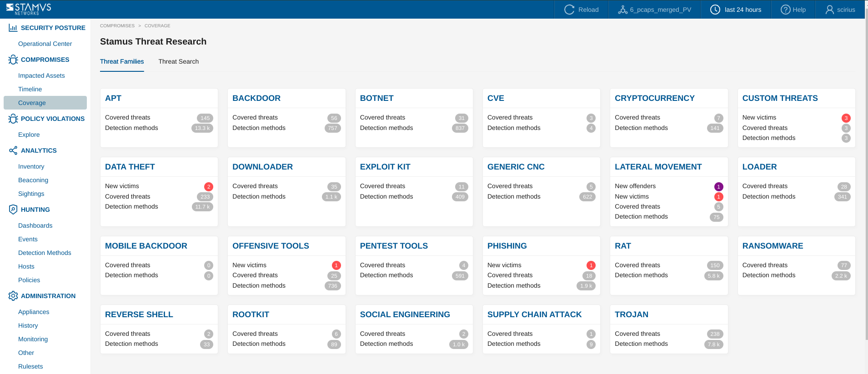Open Timeline in the sidebar
This screenshot has height=374, width=868.
pos(30,89)
